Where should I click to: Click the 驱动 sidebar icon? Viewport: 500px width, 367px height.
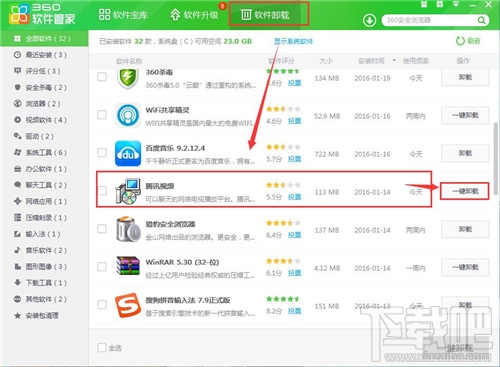[17, 136]
